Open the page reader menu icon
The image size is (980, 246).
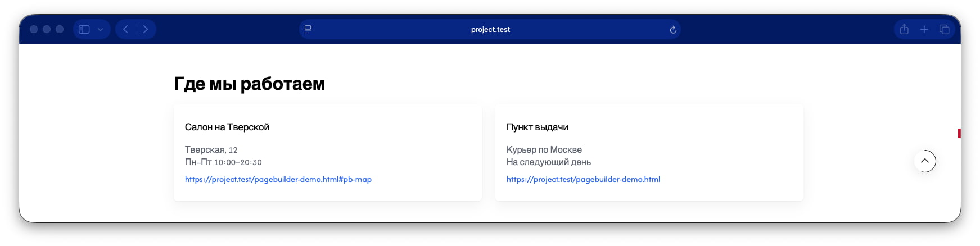click(x=308, y=29)
